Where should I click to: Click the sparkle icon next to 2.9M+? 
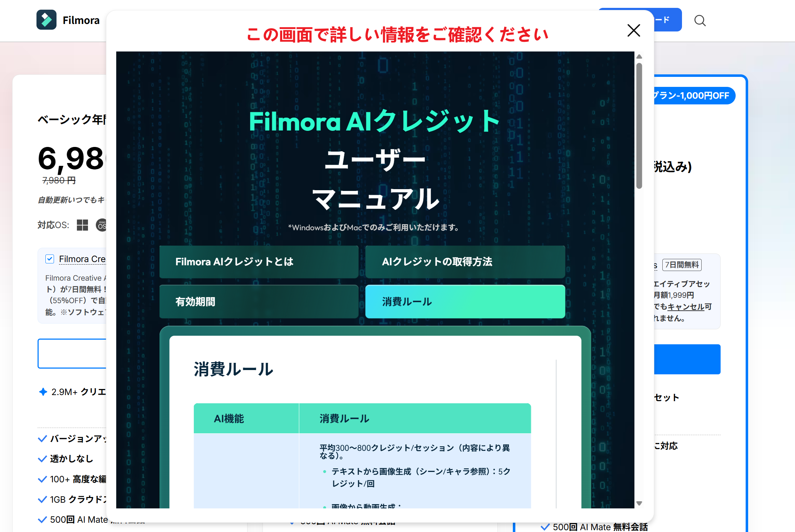pyautogui.click(x=43, y=392)
